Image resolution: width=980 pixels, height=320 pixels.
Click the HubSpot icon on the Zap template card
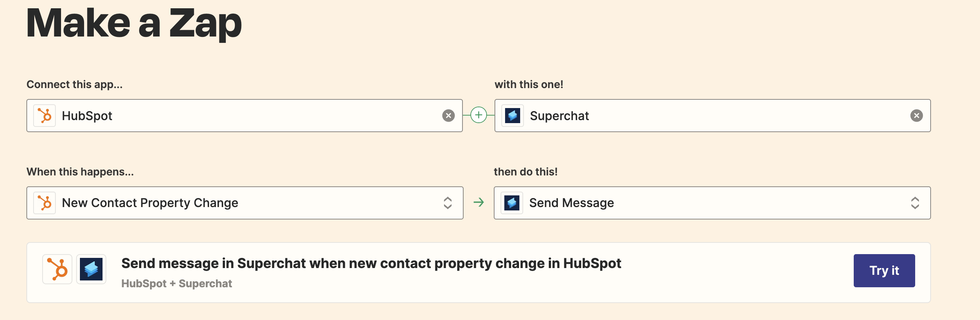[57, 269]
